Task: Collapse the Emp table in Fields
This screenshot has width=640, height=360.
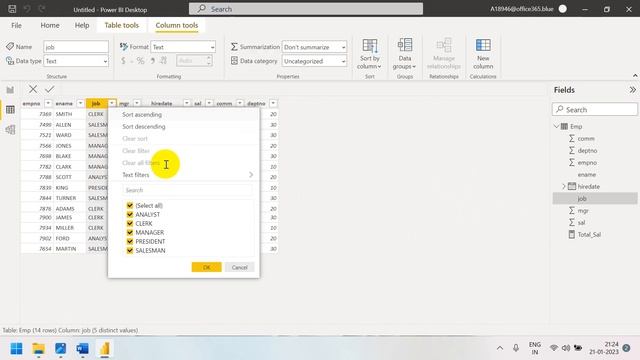Action: (x=556, y=126)
